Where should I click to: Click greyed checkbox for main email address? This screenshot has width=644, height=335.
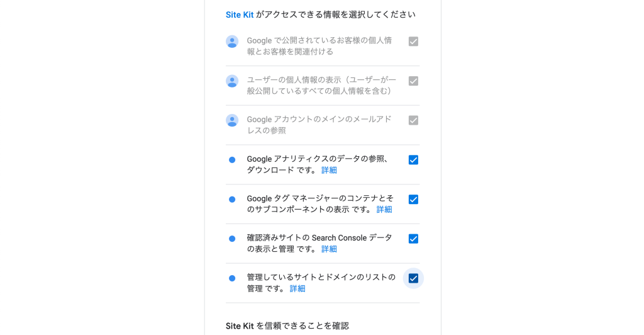coord(413,120)
